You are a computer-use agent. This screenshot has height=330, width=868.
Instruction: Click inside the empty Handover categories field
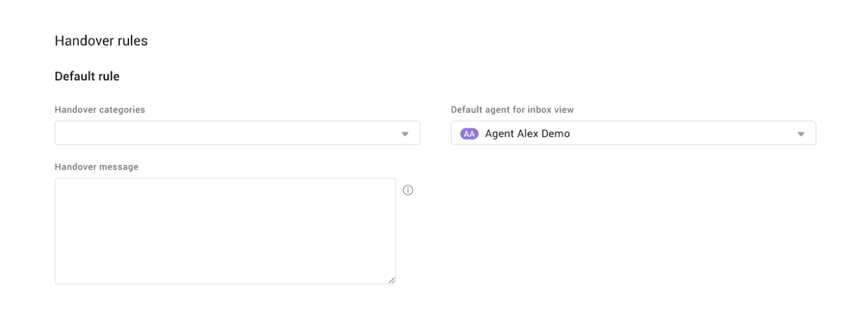(228, 133)
